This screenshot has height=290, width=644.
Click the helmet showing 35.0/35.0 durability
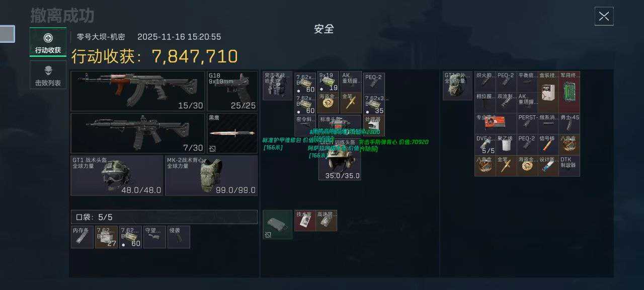click(340, 159)
